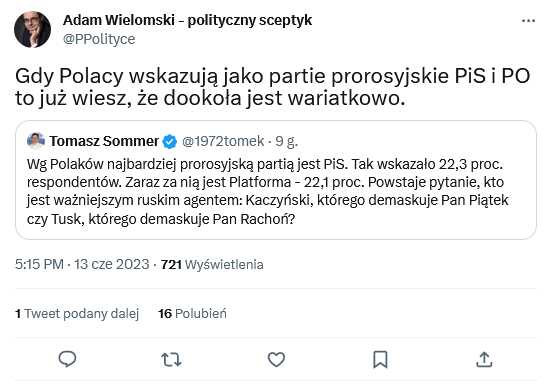Open the 1 Tweet podany dalej list

point(77,314)
